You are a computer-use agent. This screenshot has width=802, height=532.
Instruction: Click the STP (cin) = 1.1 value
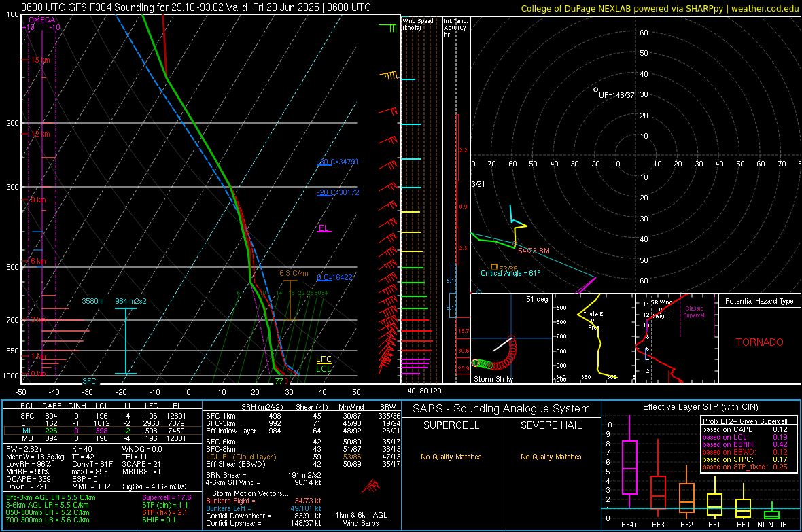click(165, 505)
